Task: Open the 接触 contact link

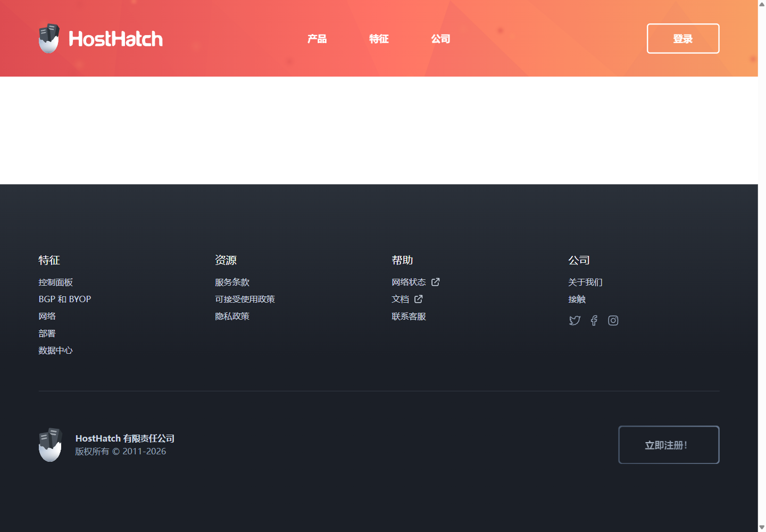Action: click(x=577, y=300)
